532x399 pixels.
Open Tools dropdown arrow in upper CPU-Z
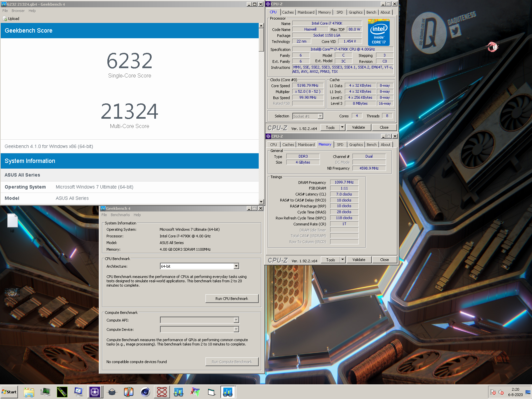pyautogui.click(x=342, y=127)
